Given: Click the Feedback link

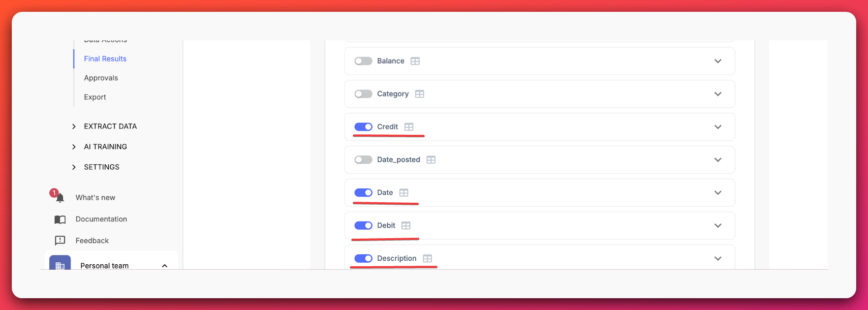Looking at the screenshot, I should 92,240.
